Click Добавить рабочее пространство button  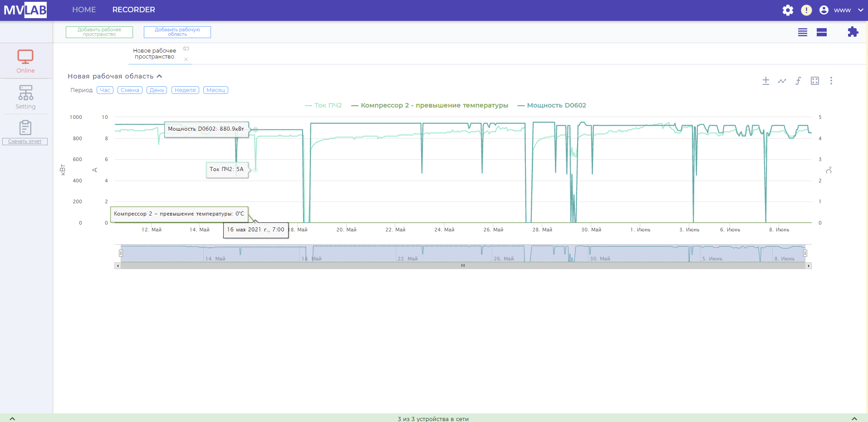(99, 32)
